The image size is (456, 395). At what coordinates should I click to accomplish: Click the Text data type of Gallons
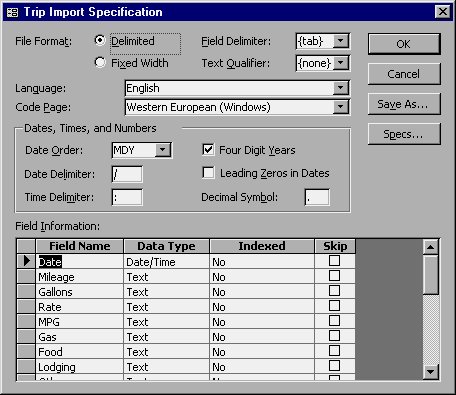[167, 292]
